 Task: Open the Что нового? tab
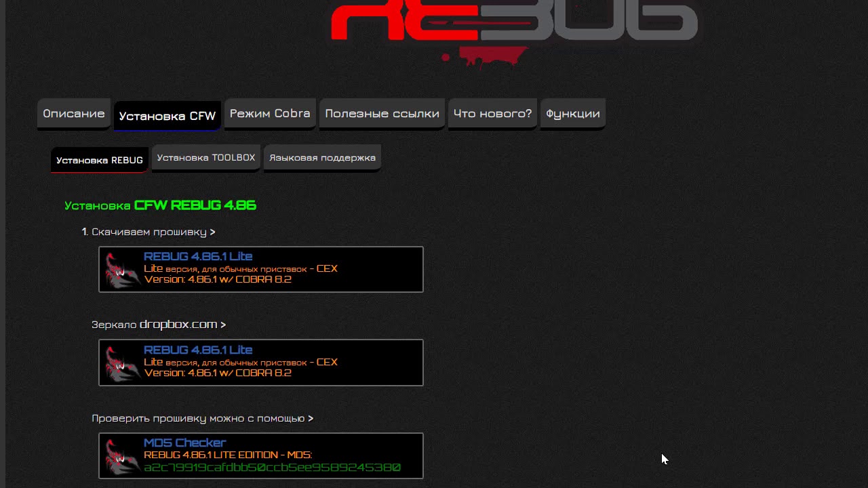coord(492,114)
